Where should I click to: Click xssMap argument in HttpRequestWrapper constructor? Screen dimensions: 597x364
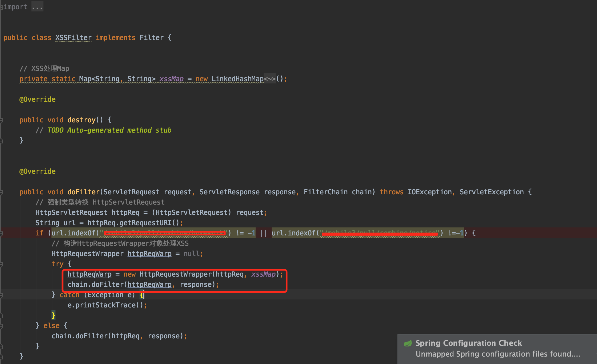pyautogui.click(x=263, y=274)
